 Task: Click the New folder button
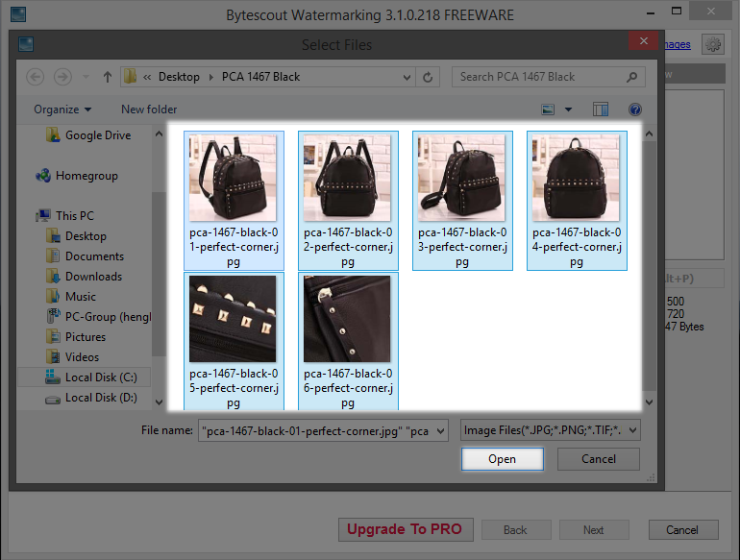149,110
